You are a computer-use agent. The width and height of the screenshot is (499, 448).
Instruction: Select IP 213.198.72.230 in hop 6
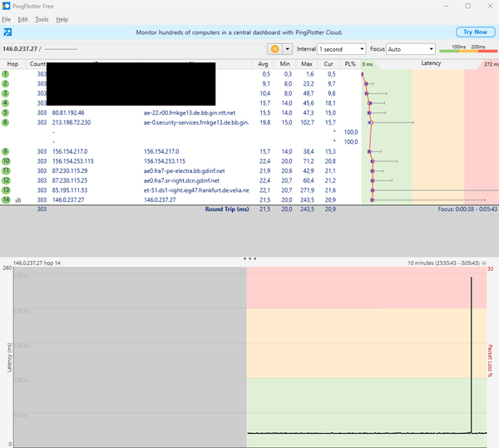click(72, 122)
